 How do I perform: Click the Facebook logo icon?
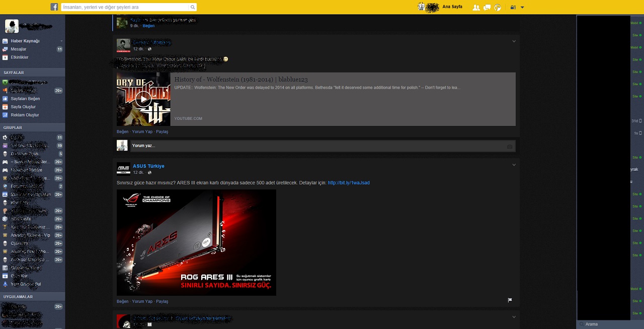click(x=54, y=7)
